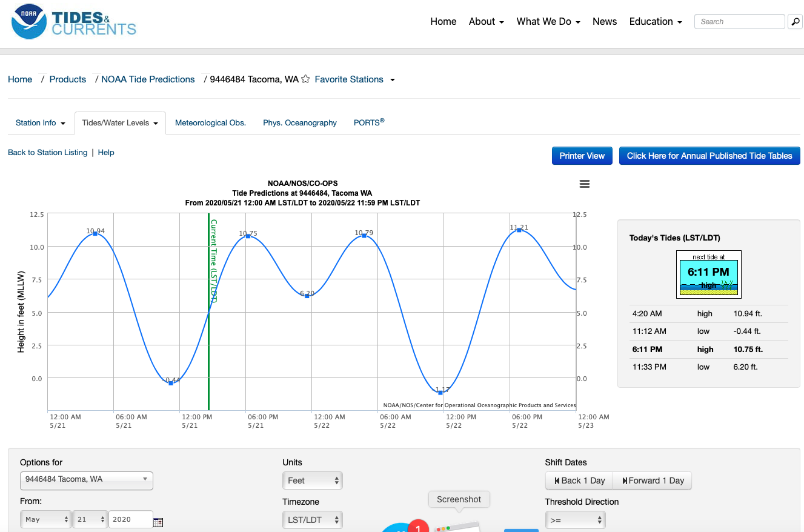Click the 10.79 high tide data point
The image size is (804, 532).
click(x=364, y=235)
